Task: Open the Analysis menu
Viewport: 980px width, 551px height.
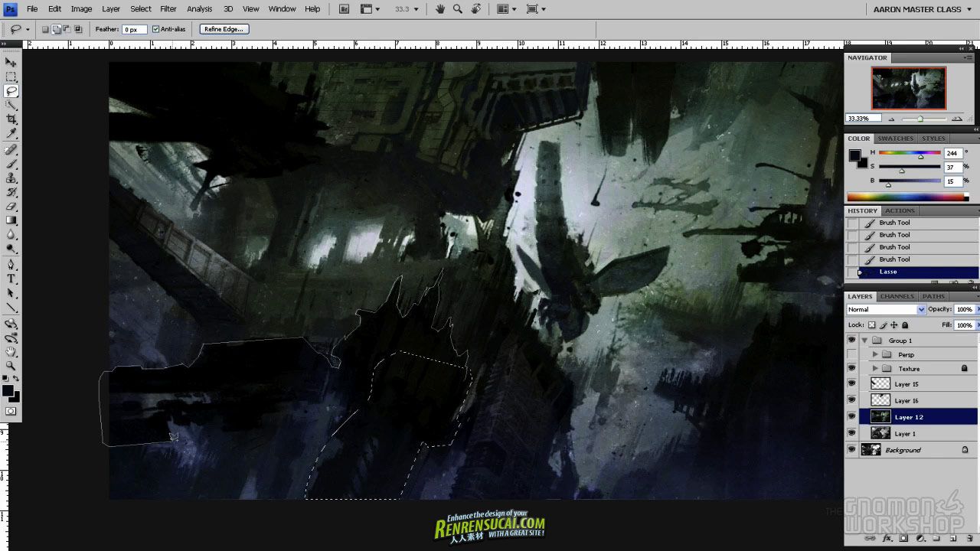Action: [x=199, y=9]
